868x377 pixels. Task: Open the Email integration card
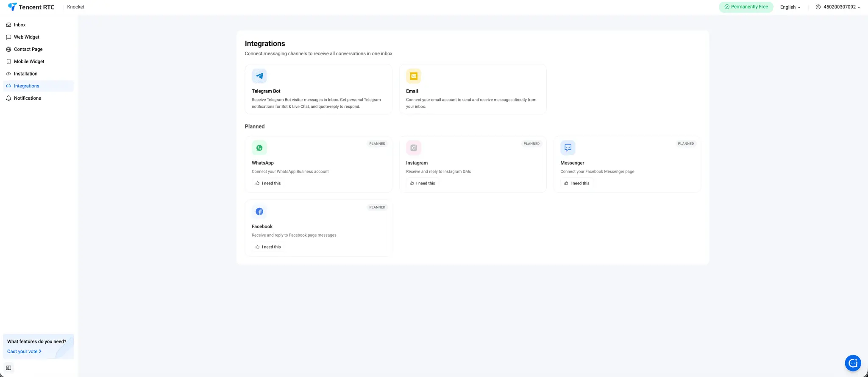click(473, 89)
